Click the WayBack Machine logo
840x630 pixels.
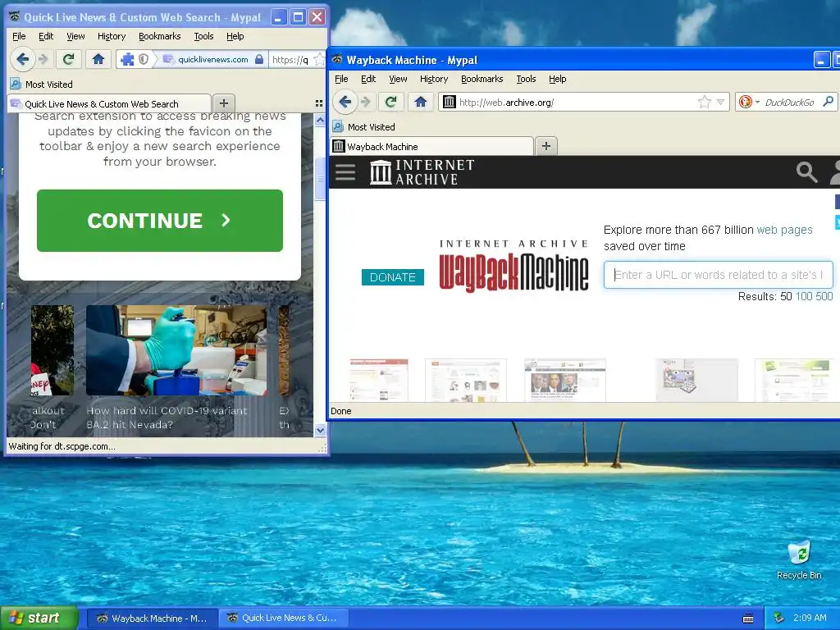pyautogui.click(x=514, y=267)
